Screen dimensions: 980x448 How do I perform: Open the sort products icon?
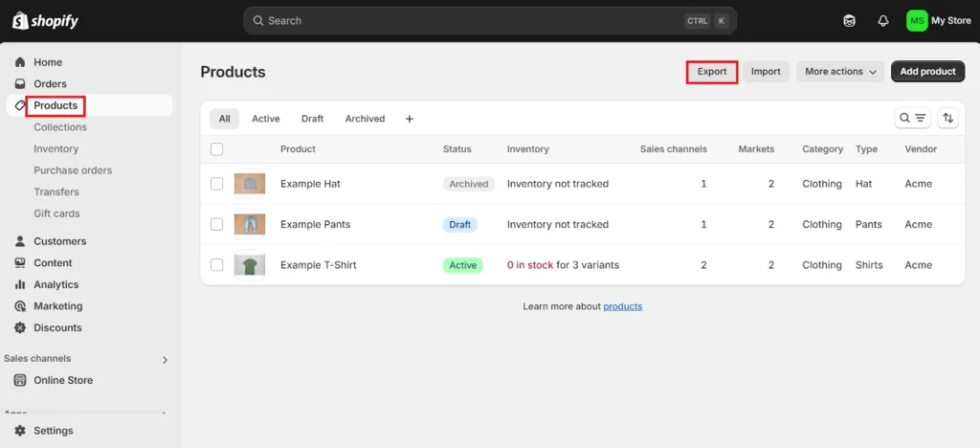click(948, 118)
